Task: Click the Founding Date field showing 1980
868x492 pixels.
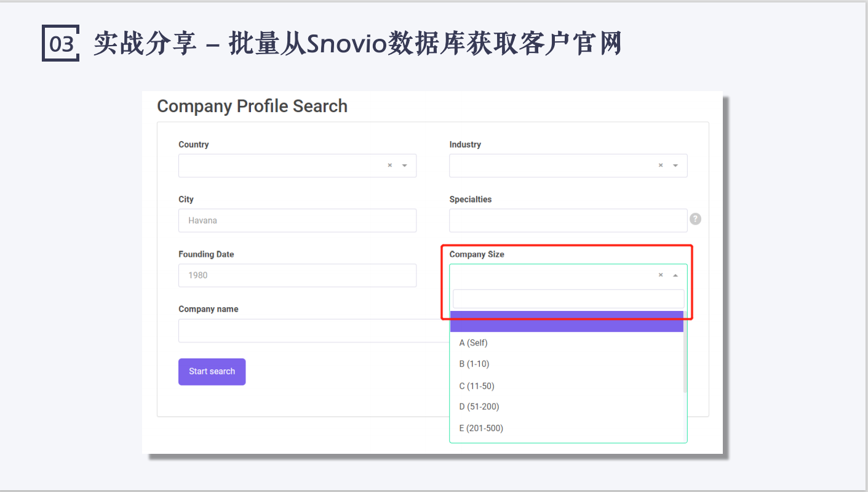Action: (x=297, y=275)
